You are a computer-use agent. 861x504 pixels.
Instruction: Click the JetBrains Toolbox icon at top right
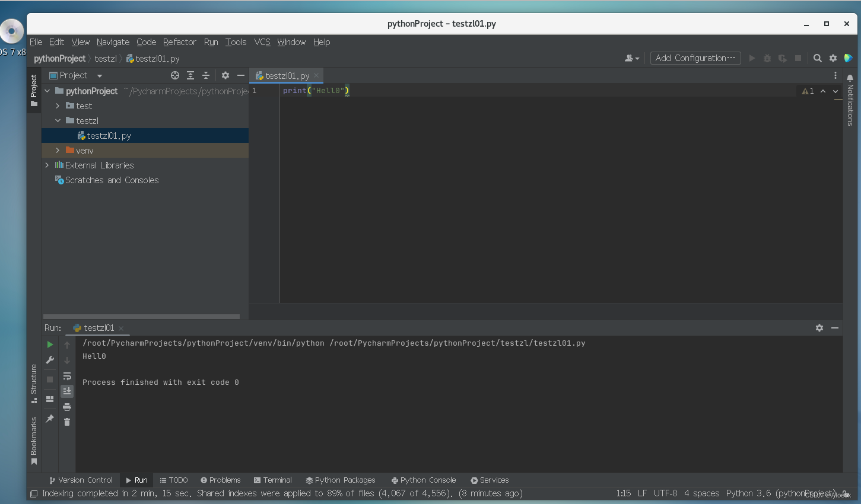849,58
